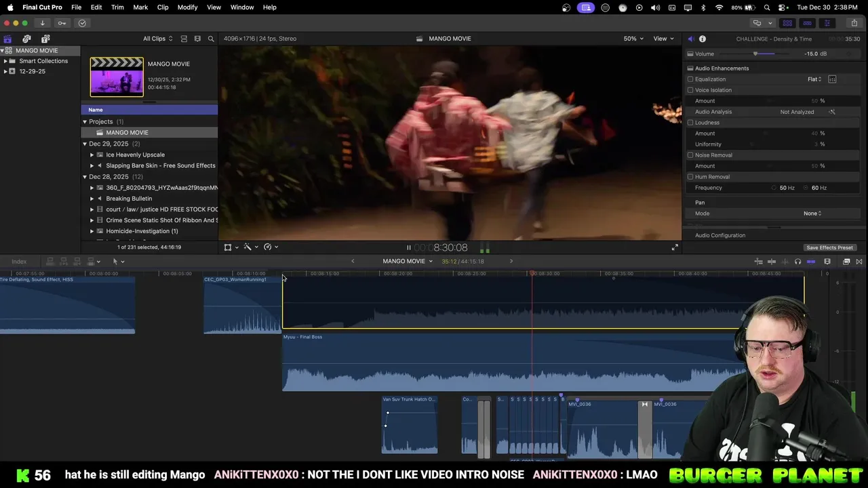868x488 pixels.
Task: Open the Modify menu
Action: (x=188, y=7)
